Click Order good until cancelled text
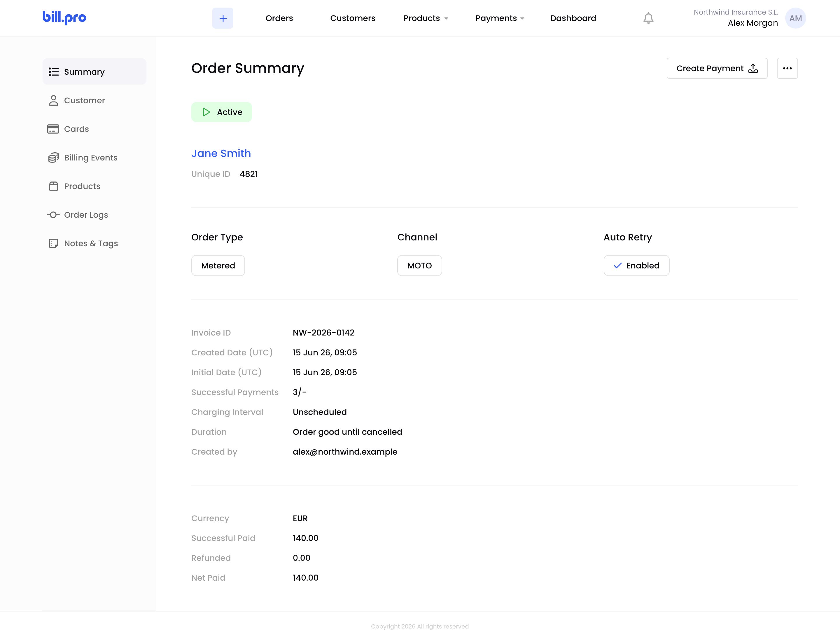 pos(347,432)
